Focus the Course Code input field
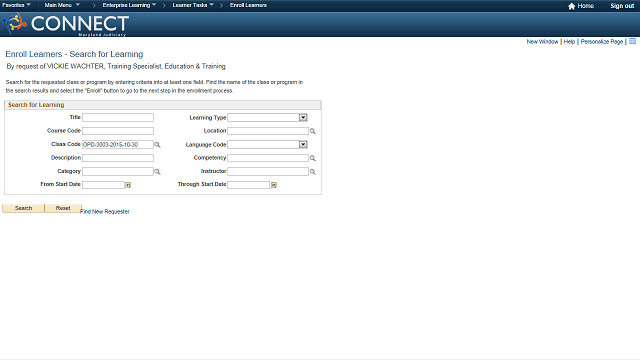This screenshot has width=640, height=360. point(118,131)
